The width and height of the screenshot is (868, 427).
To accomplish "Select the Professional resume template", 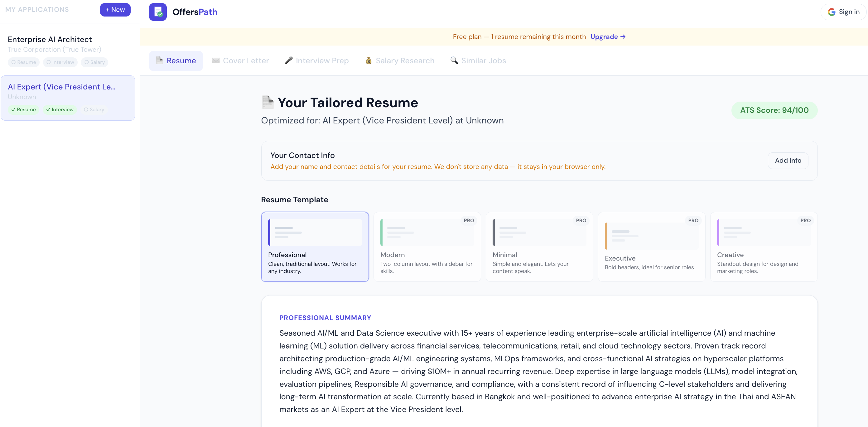I will click(315, 247).
